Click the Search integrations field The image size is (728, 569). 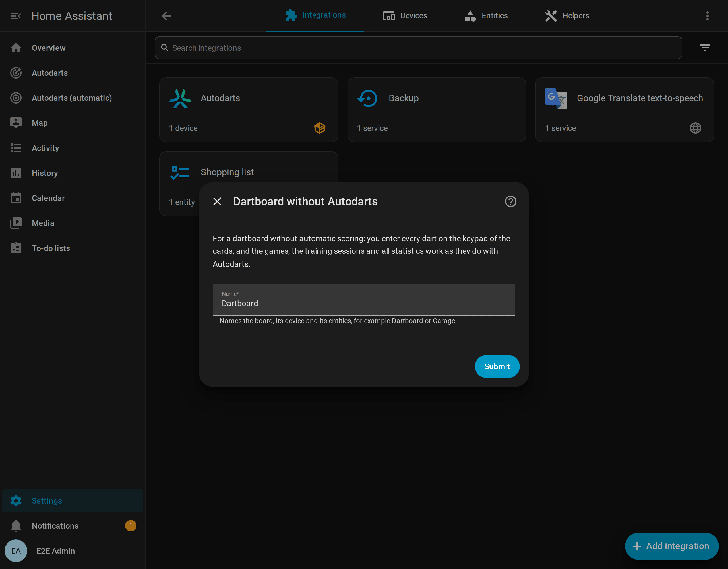(418, 48)
